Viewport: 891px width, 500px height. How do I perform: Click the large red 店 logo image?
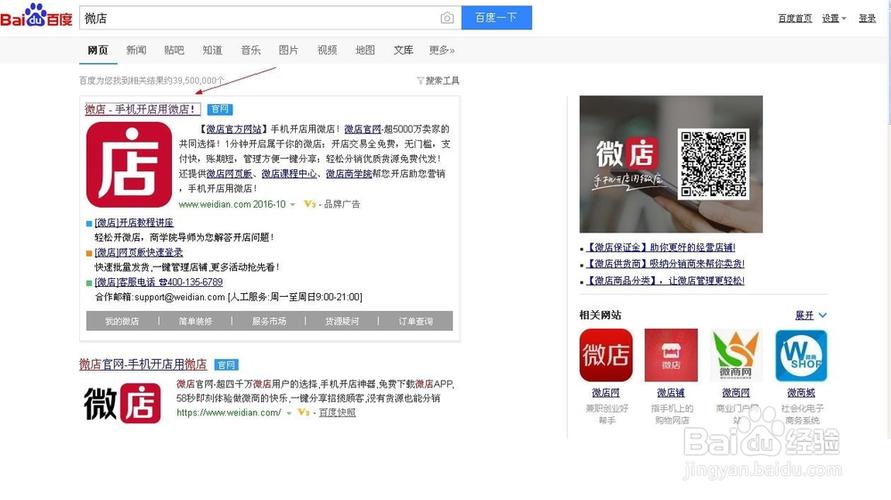point(129,165)
